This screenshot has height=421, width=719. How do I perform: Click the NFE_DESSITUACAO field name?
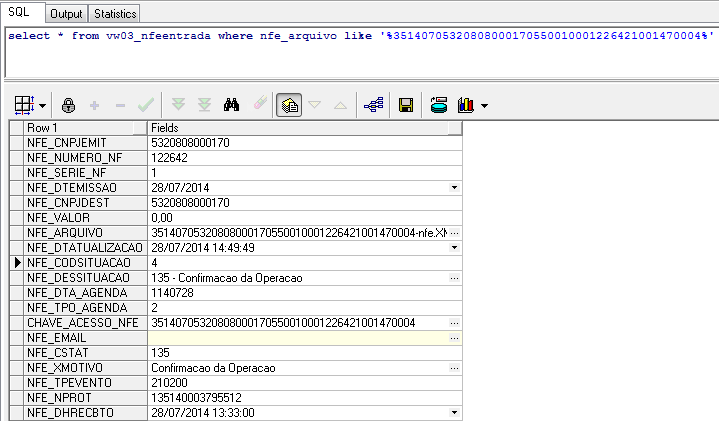[x=78, y=278]
